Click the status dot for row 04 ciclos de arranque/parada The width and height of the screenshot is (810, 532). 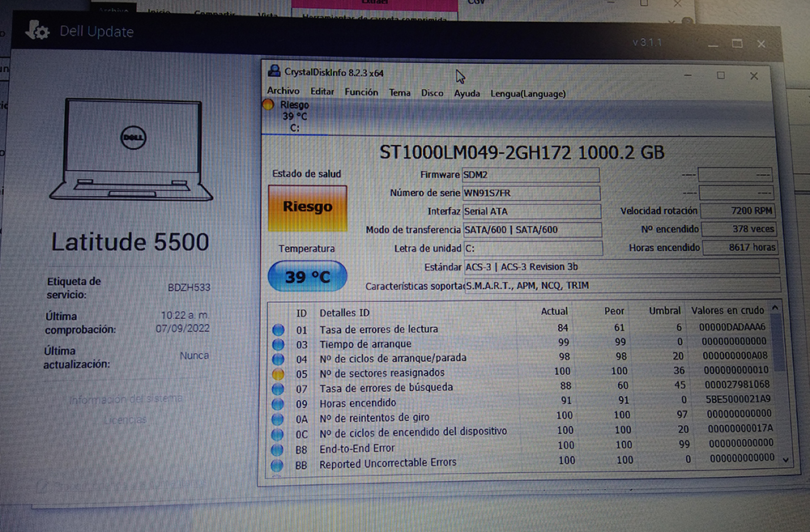[x=278, y=359]
